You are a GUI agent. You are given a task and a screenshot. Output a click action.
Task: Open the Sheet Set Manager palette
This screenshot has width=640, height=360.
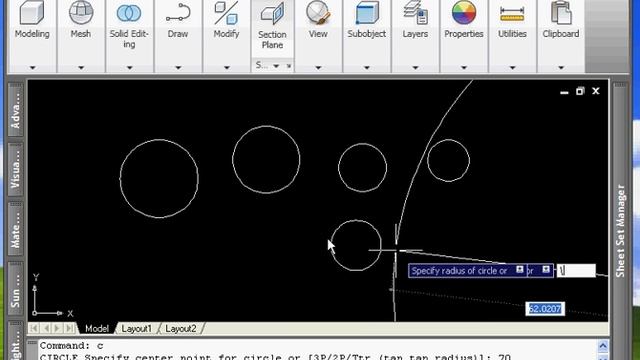(x=620, y=231)
